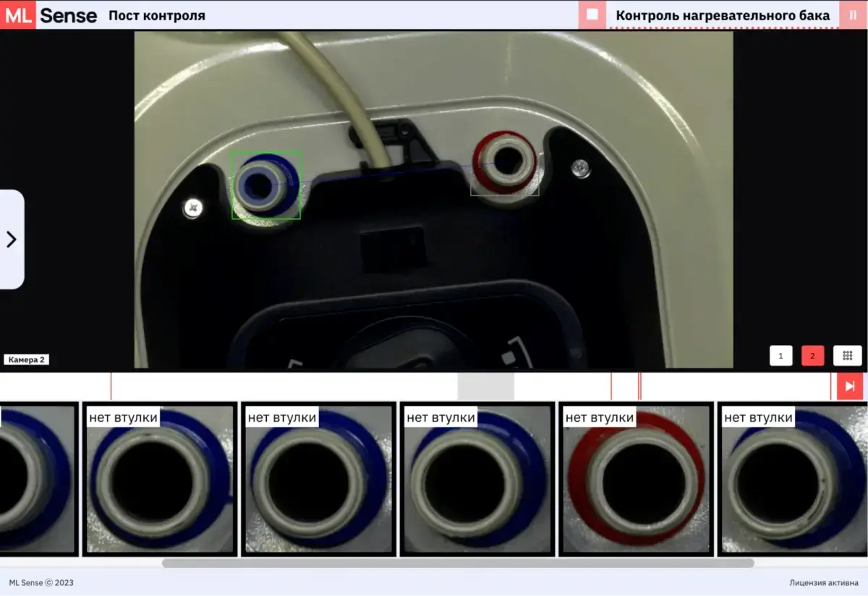Click the Пост контроля heading
The height and width of the screenshot is (596, 868).
pos(157,15)
